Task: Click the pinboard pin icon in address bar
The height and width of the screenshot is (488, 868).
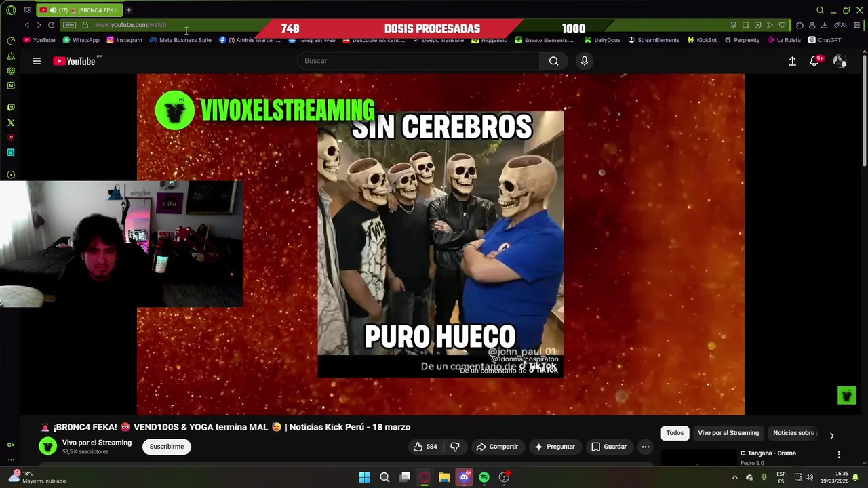Action: (733, 25)
